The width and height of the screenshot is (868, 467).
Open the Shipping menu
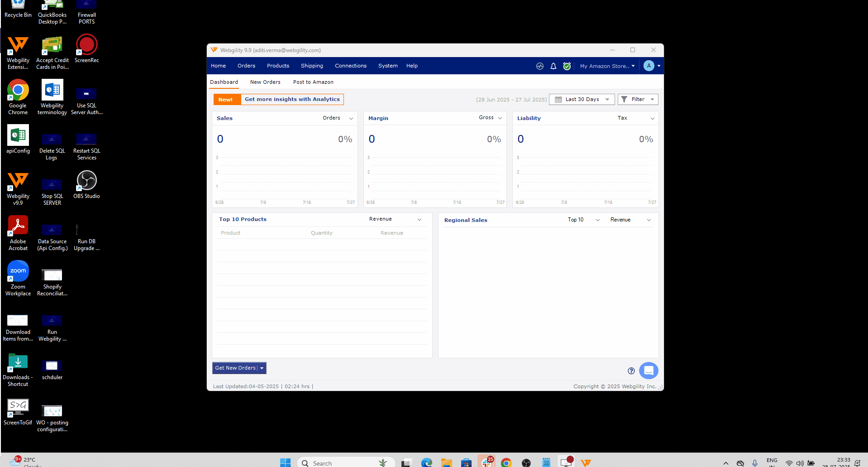[312, 66]
